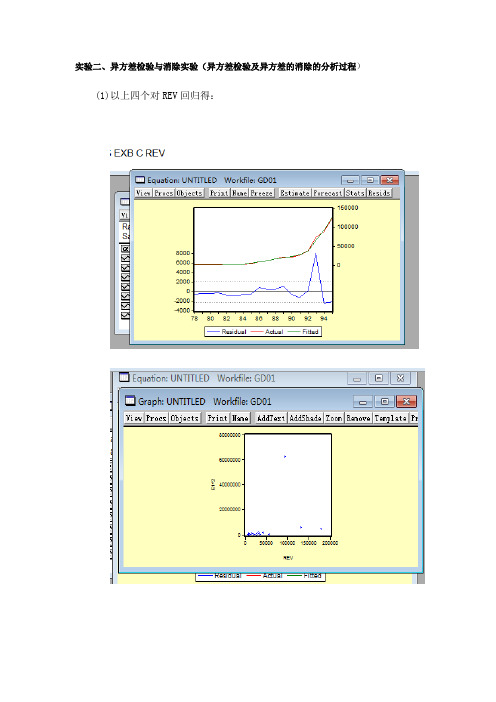The height and width of the screenshot is (702, 496).
Task: Open View menu in upper Equation window
Action: 144,193
